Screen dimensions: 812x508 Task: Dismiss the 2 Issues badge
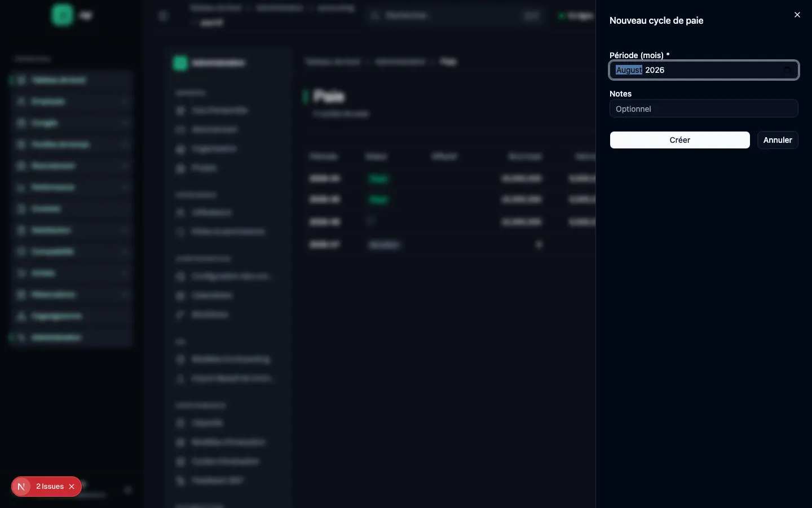pos(72,487)
